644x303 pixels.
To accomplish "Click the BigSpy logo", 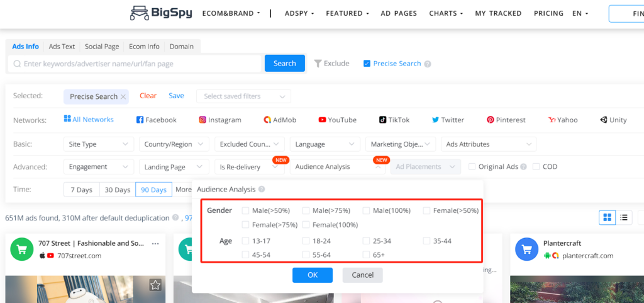I will pyautogui.click(x=161, y=13).
